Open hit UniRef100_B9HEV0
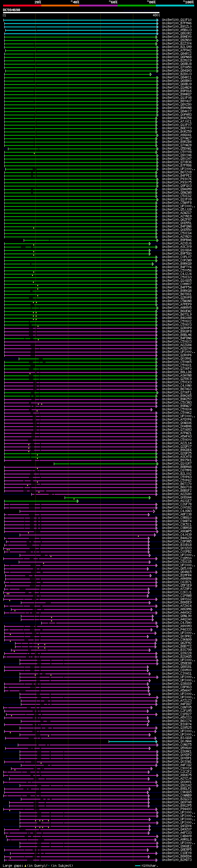197x868 pixels. coord(176,37)
